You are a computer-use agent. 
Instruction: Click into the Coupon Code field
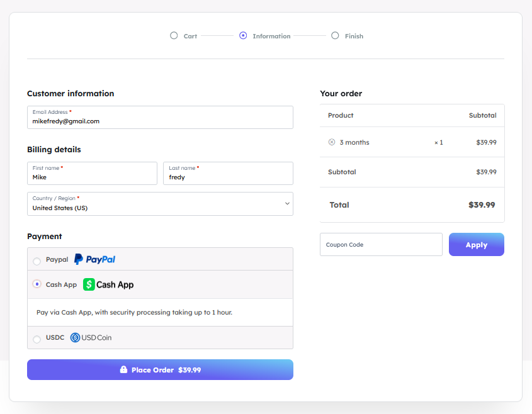[x=381, y=245]
